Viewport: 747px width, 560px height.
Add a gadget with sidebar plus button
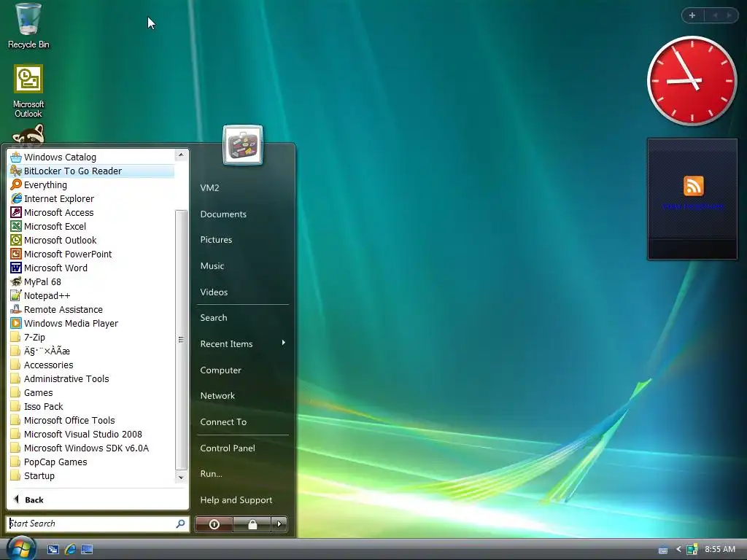(692, 15)
